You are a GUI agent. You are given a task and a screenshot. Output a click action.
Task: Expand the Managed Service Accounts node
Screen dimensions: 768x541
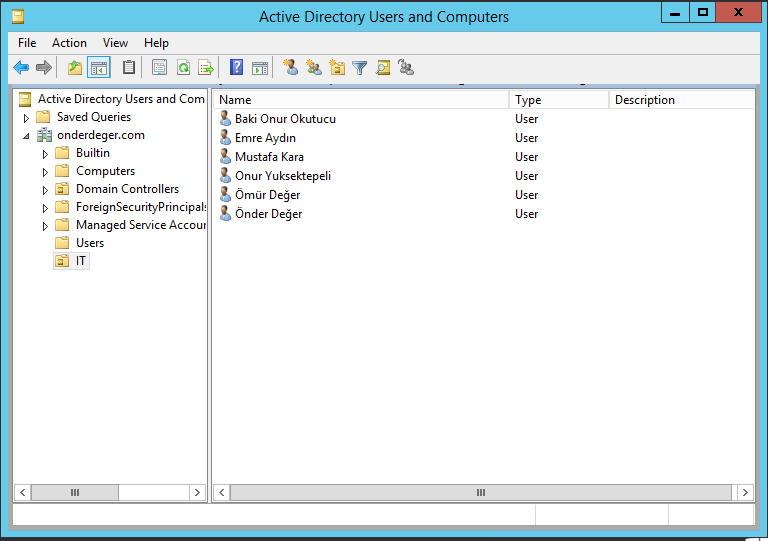(x=45, y=226)
